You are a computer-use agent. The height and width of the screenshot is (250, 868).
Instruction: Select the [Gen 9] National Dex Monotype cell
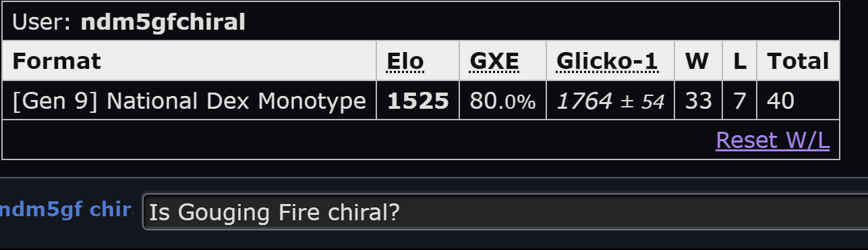(189, 101)
